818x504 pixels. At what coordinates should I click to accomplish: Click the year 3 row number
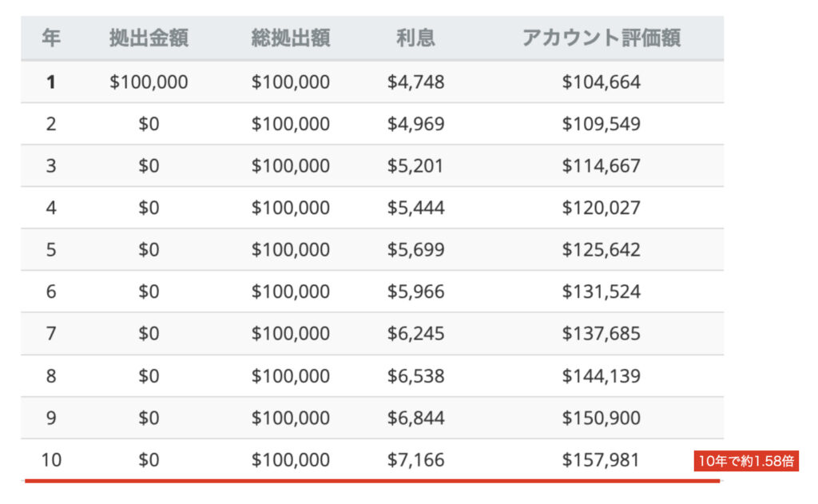[x=51, y=166]
